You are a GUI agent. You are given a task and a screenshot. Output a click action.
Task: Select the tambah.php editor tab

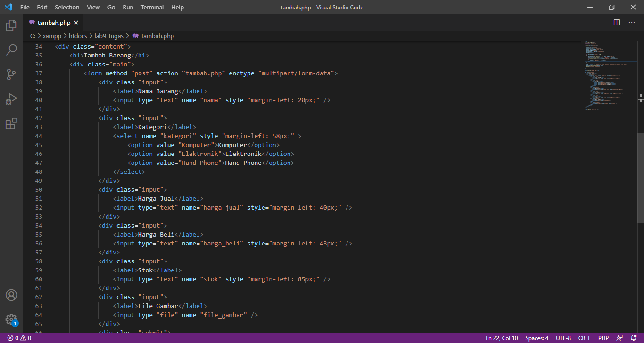point(53,22)
